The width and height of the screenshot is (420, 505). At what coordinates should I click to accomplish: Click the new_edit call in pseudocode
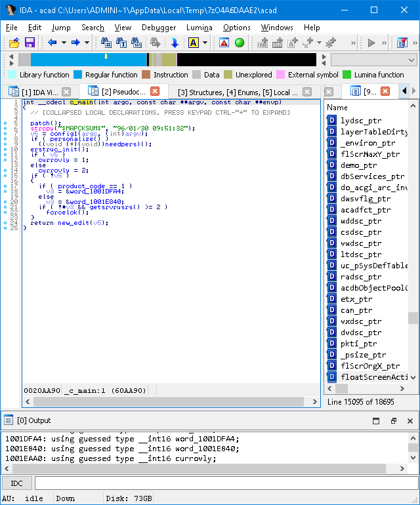pos(73,223)
